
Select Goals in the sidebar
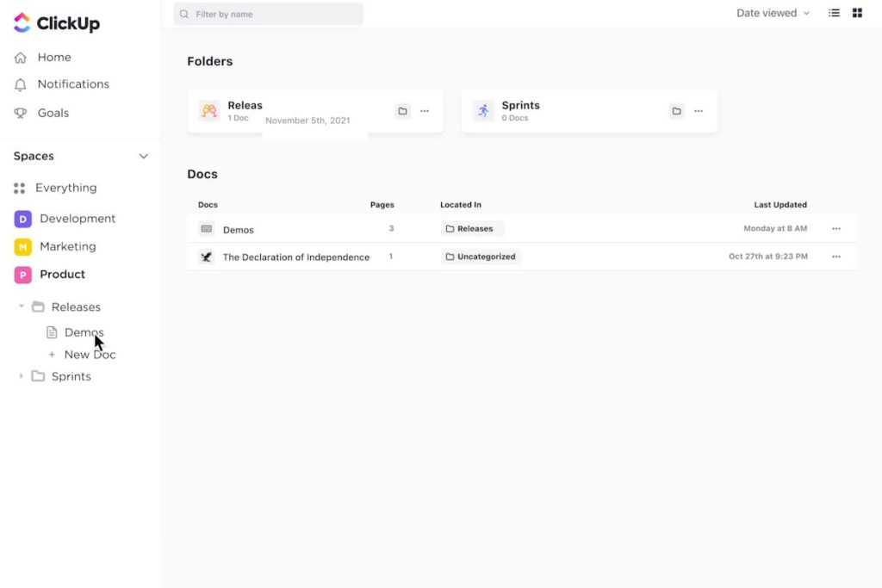point(53,112)
